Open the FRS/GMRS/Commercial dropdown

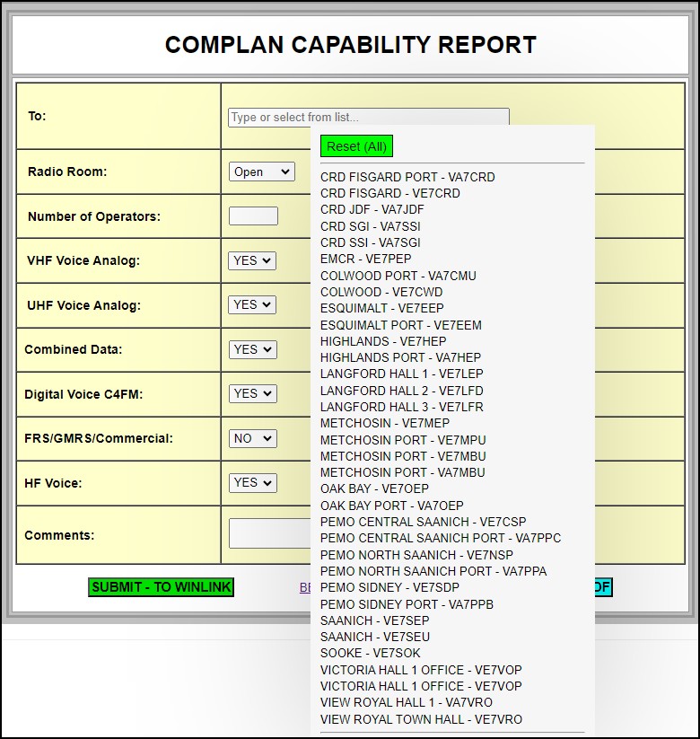[x=252, y=438]
